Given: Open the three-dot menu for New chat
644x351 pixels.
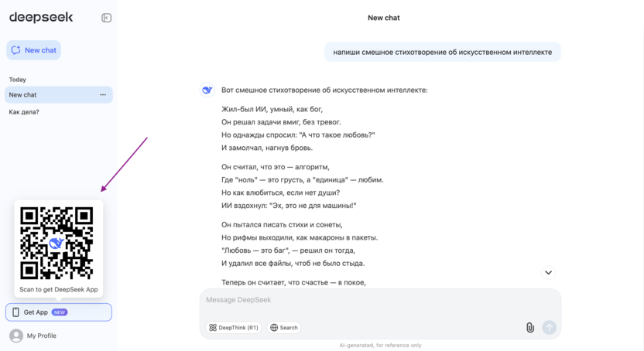Looking at the screenshot, I should 103,95.
